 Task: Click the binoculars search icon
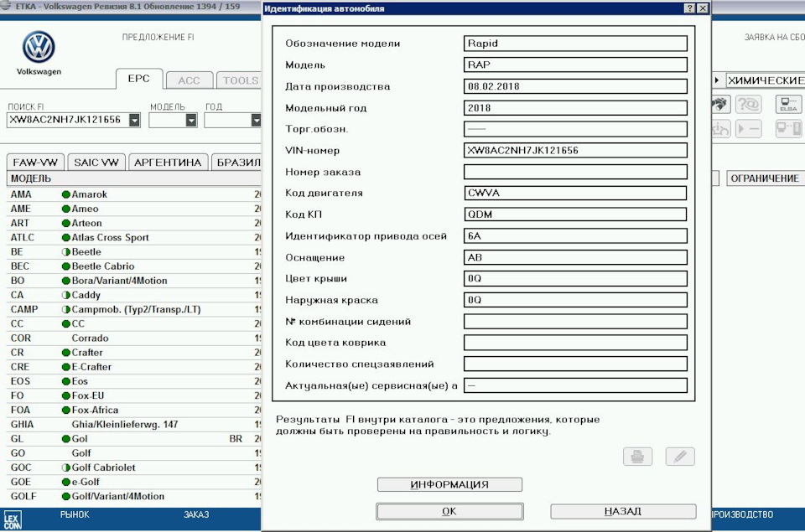(719, 104)
